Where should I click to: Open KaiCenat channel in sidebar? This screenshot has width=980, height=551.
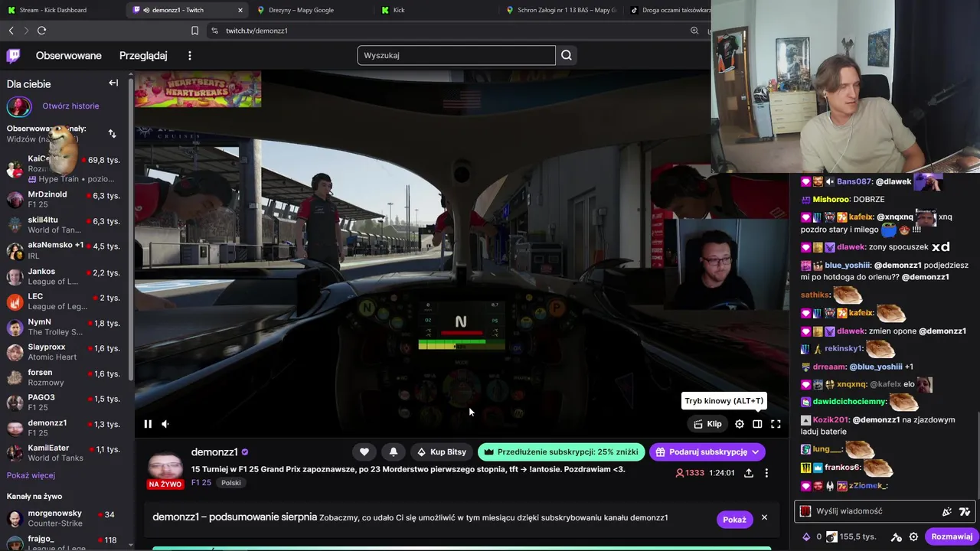click(64, 168)
